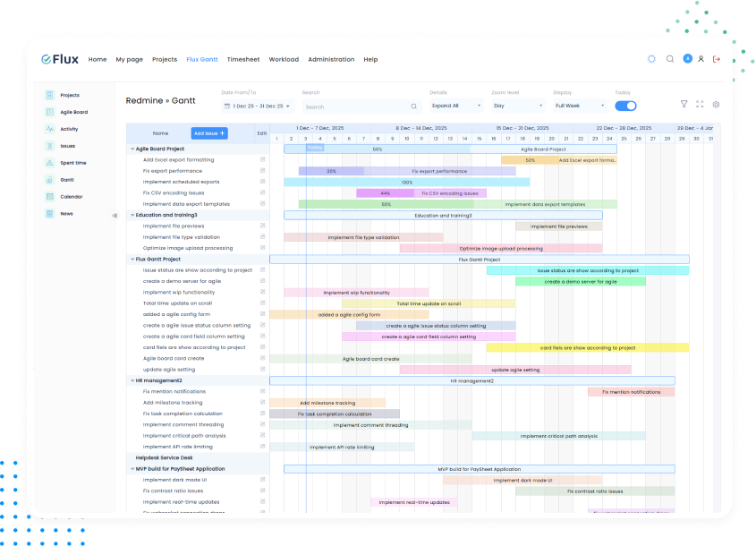Open the Zoom level Day dropdown
Image resolution: width=756 pixels, height=546 pixels.
click(517, 106)
